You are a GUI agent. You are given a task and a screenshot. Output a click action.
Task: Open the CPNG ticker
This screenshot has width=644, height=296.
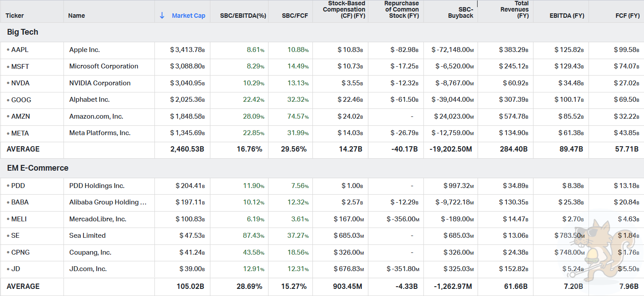tap(20, 252)
